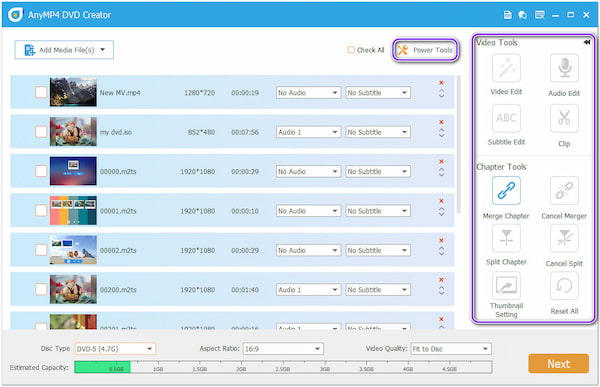Viewport: 600px width, 387px height.
Task: Click the Cancel Merger icon
Action: pyautogui.click(x=564, y=191)
